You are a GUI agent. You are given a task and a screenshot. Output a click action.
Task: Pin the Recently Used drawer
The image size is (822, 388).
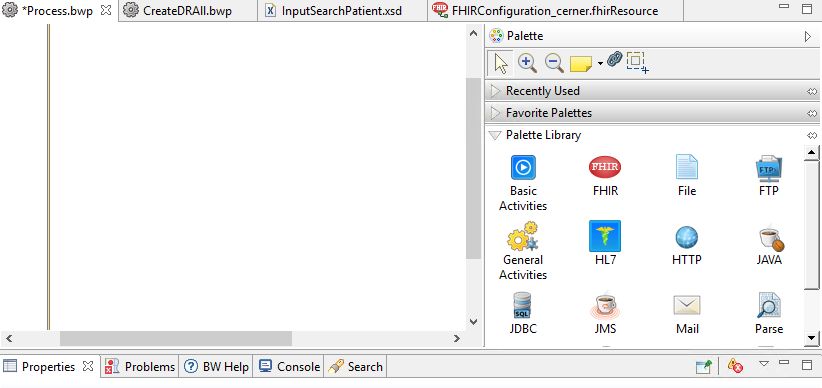coord(812,92)
